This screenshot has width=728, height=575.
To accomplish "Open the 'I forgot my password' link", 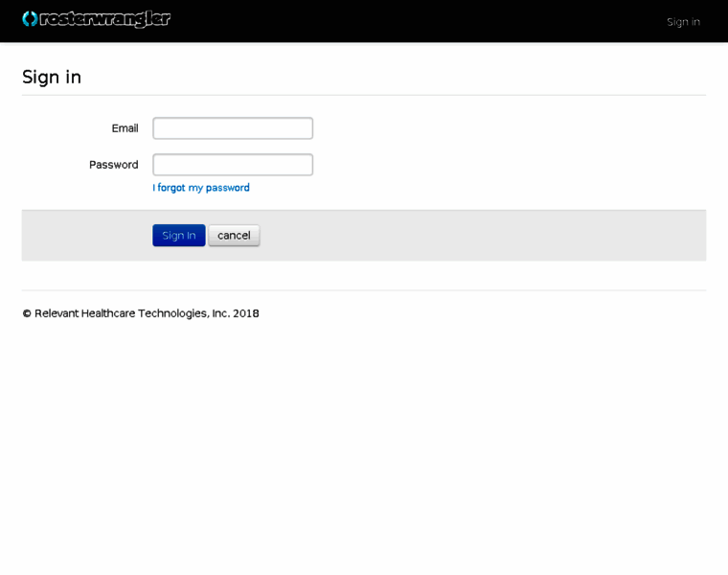I will click(201, 188).
